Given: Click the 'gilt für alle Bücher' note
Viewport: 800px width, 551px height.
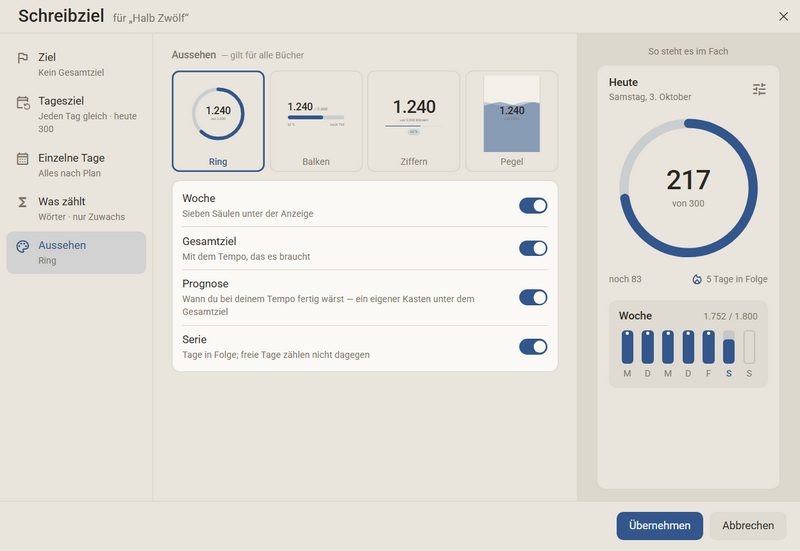Looking at the screenshot, I should coord(267,55).
